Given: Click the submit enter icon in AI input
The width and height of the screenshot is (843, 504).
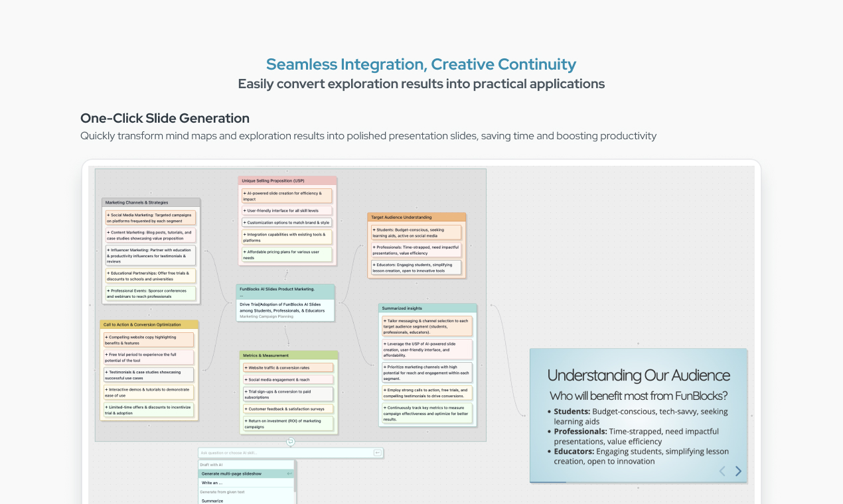Looking at the screenshot, I should pyautogui.click(x=378, y=453).
